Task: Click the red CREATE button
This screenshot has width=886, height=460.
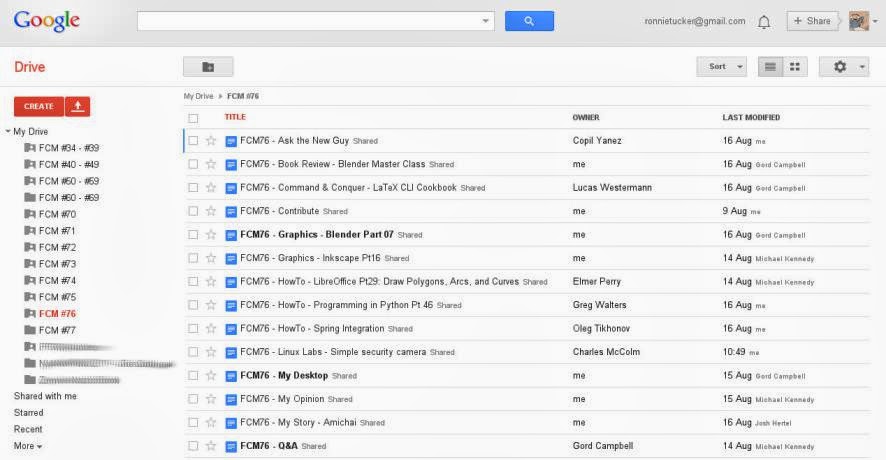Action: click(x=38, y=106)
